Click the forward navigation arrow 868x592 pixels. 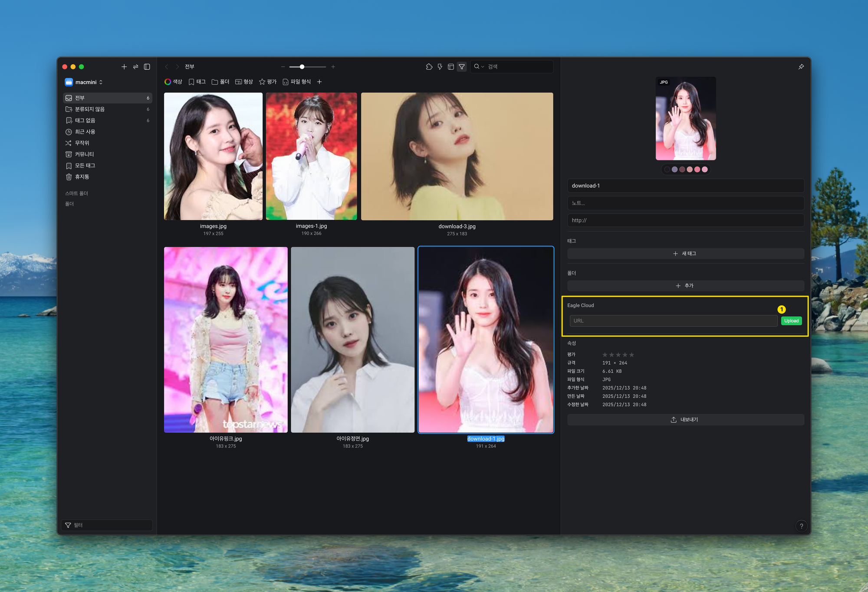tap(177, 67)
